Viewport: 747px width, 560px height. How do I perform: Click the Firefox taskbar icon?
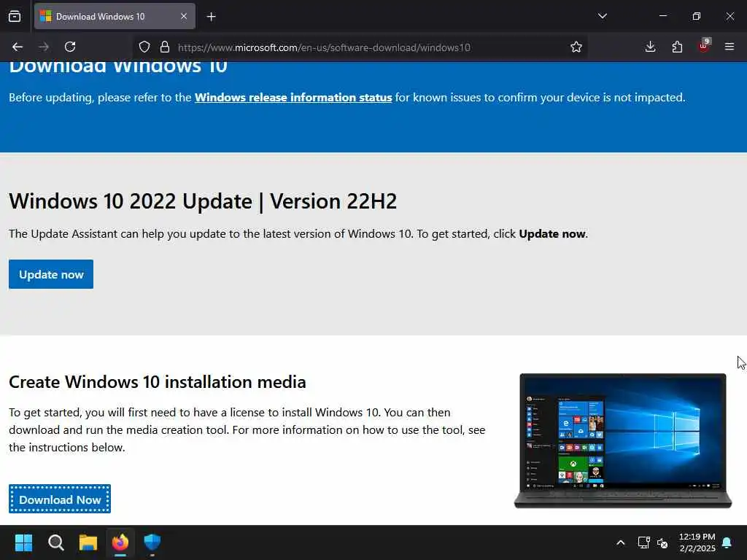[x=120, y=542]
